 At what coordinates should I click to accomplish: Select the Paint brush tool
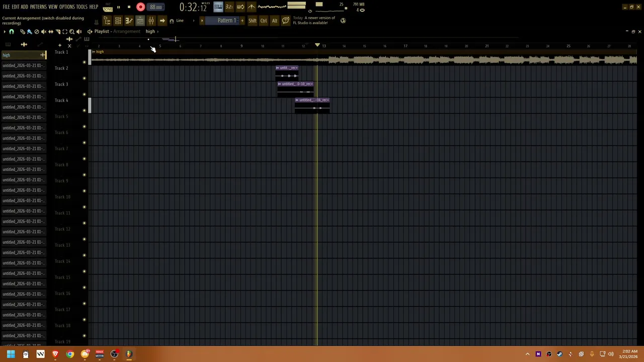(x=29, y=32)
